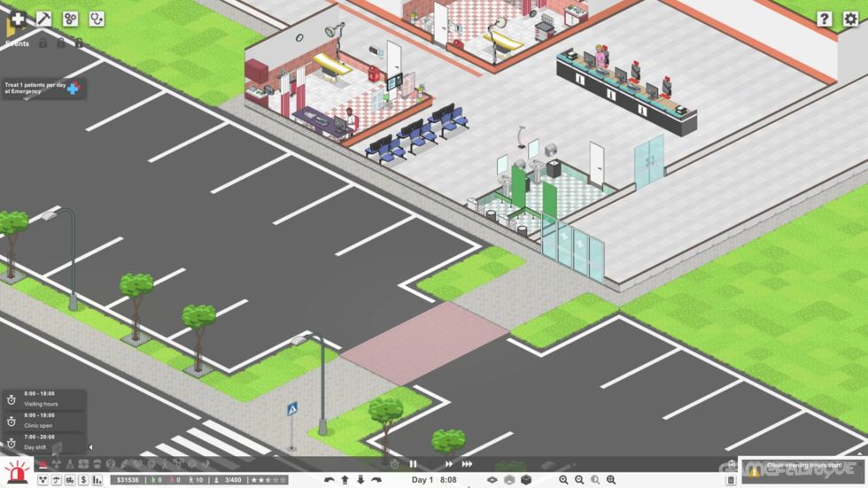Open the hospital plus menu icon
This screenshot has height=488, width=868.
(x=18, y=19)
